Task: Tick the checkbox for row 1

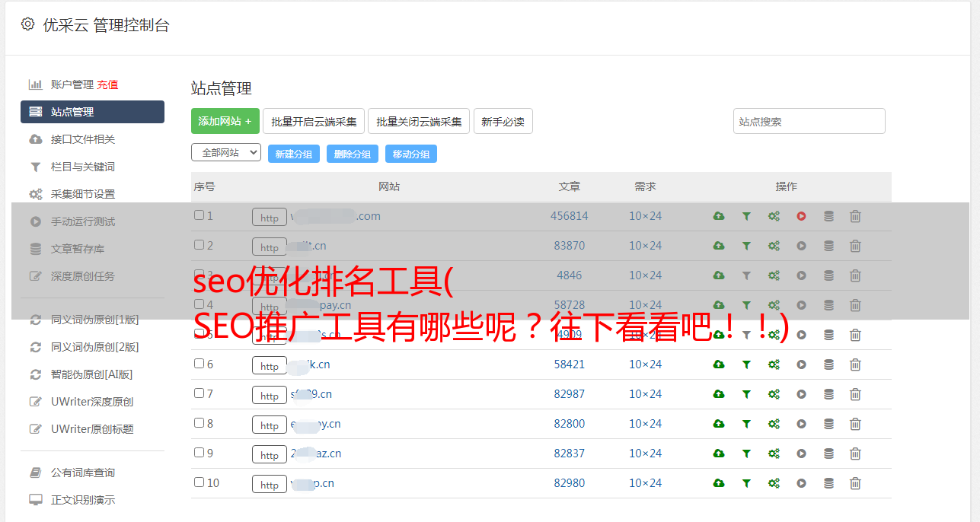Action: (x=199, y=215)
